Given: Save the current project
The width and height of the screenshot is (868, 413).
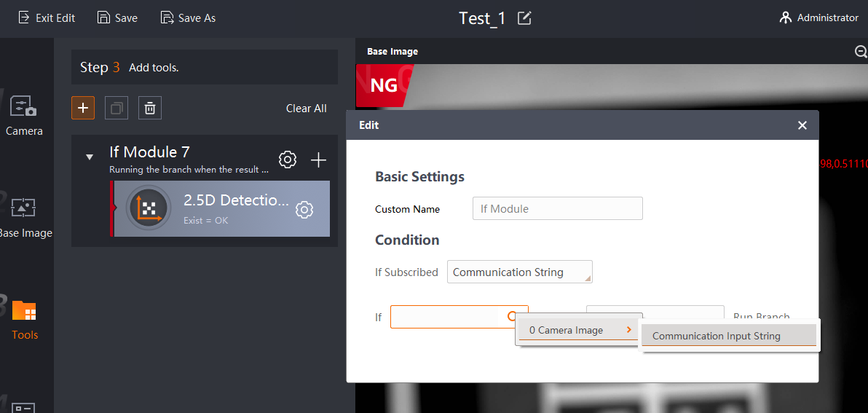Looking at the screenshot, I should [x=117, y=17].
